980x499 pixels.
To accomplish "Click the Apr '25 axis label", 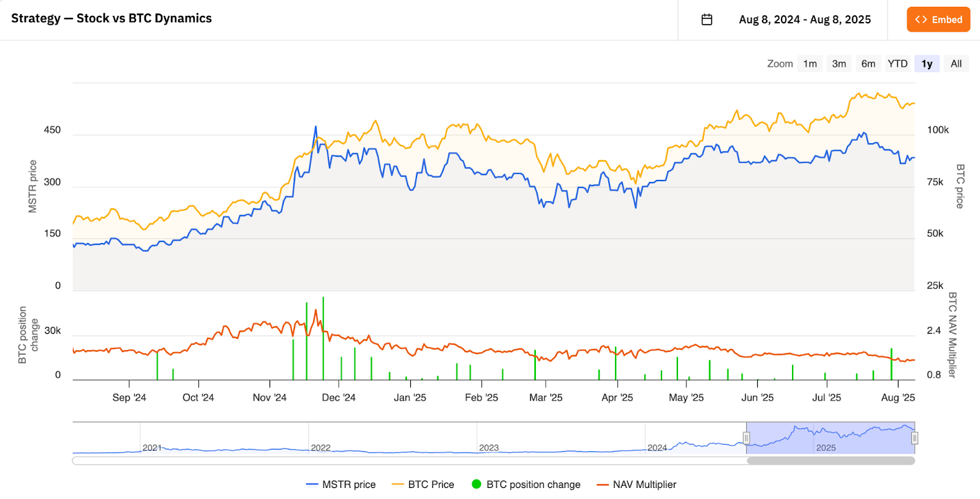I will 617,397.
